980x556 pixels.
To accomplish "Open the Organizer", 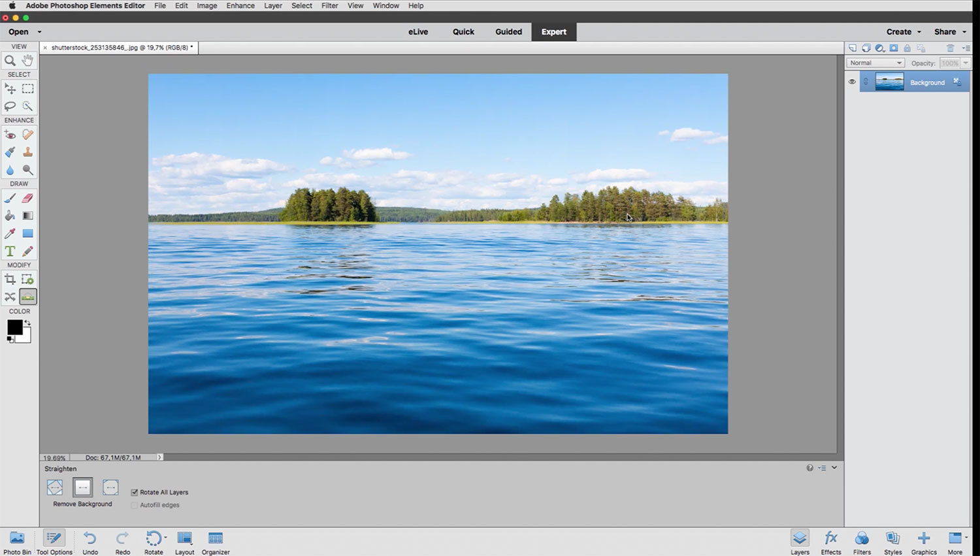I will pyautogui.click(x=216, y=542).
